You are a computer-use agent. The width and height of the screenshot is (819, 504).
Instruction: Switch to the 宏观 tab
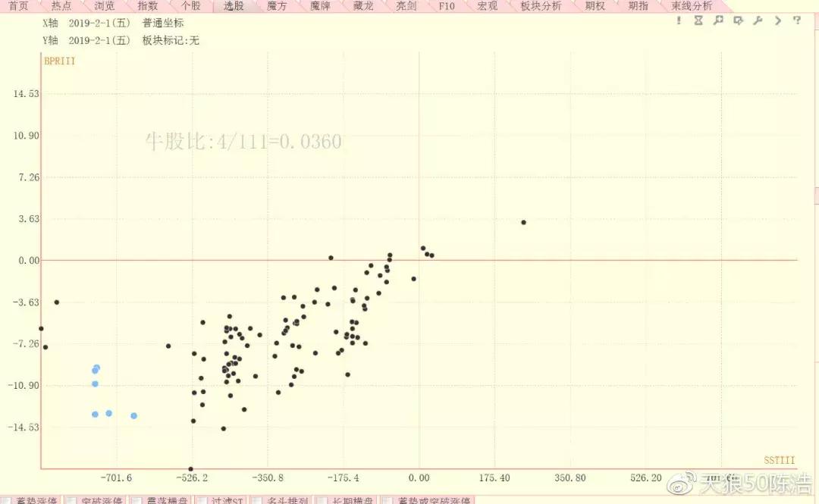coord(488,6)
